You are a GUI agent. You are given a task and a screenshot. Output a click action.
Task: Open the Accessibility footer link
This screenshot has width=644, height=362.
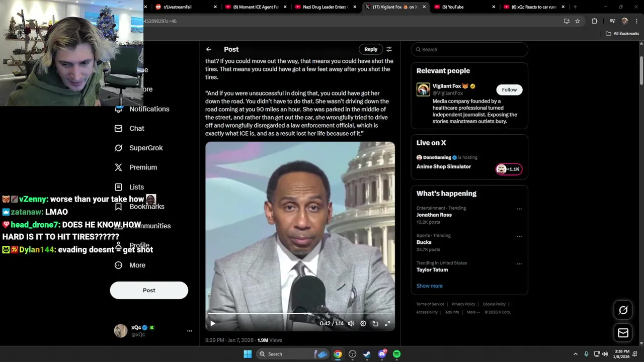(x=427, y=312)
